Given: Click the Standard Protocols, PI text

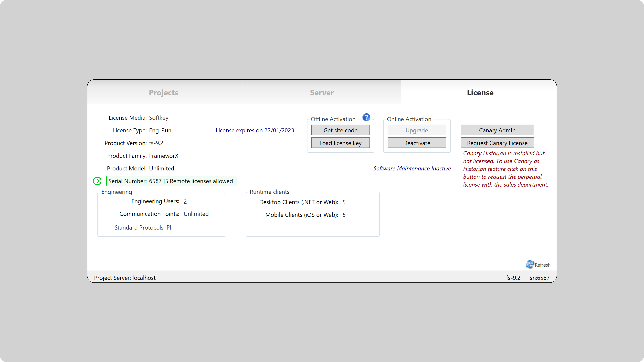Looking at the screenshot, I should 143,228.
